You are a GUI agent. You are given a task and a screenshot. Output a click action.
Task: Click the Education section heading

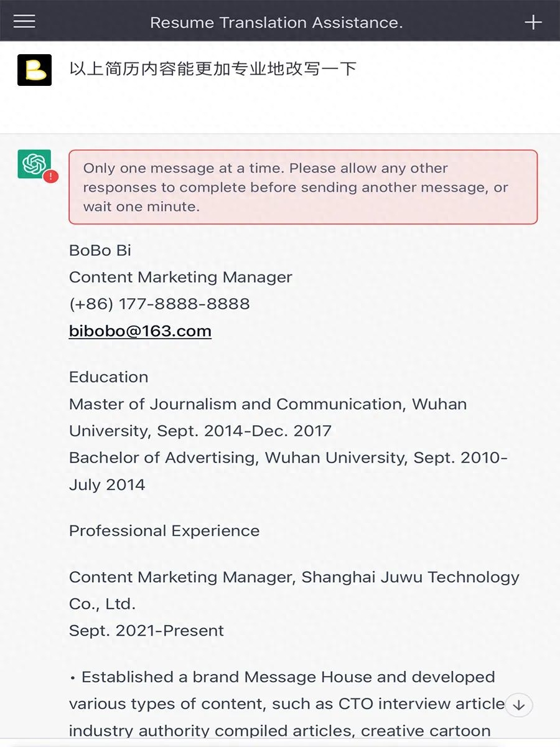coord(109,377)
